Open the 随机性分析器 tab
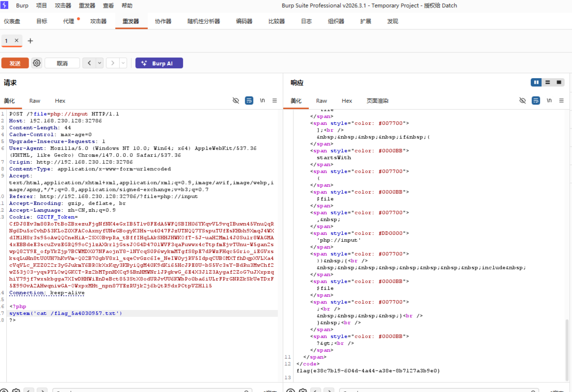 click(203, 21)
